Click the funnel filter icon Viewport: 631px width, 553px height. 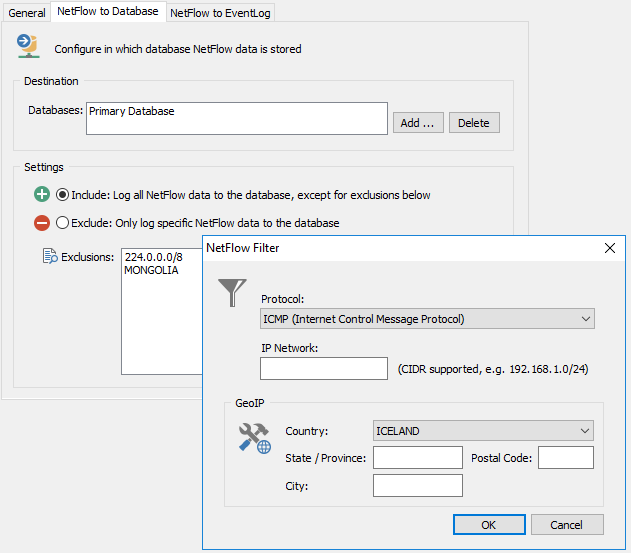[x=232, y=293]
